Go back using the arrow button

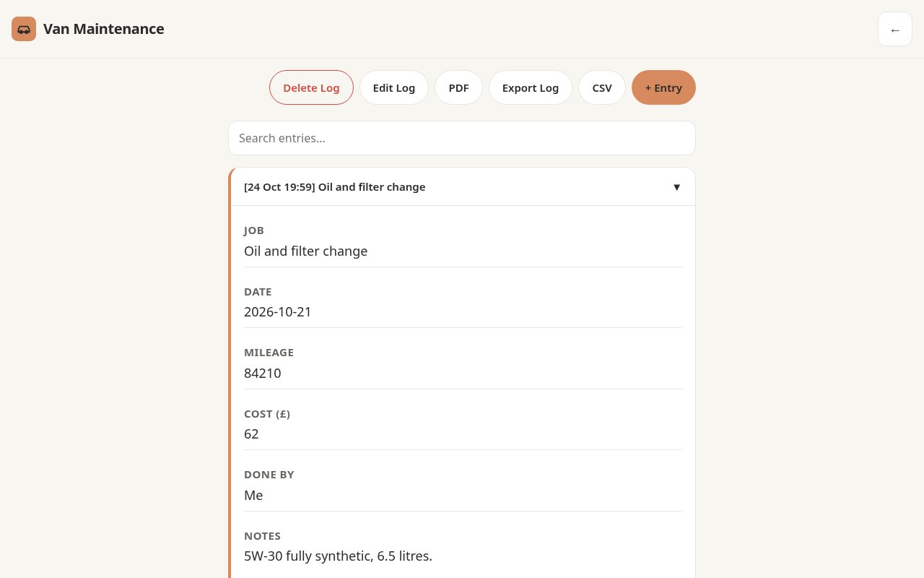pyautogui.click(x=895, y=29)
